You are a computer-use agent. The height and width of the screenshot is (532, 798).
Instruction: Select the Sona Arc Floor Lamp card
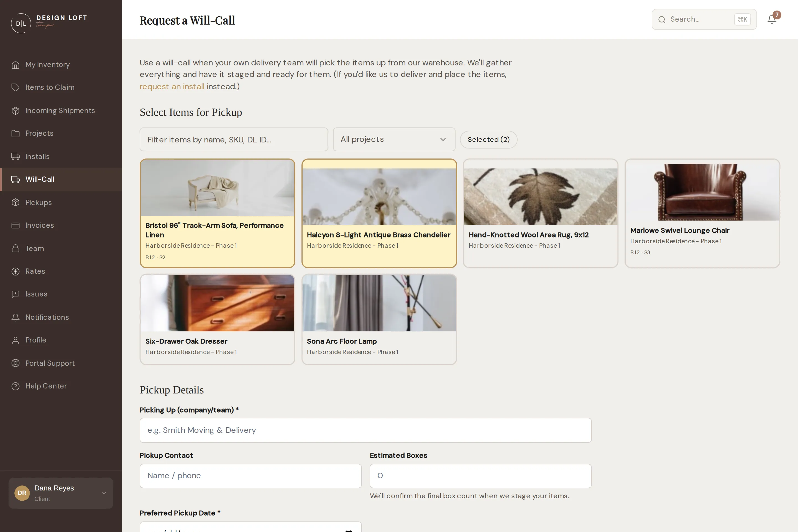[x=379, y=319]
